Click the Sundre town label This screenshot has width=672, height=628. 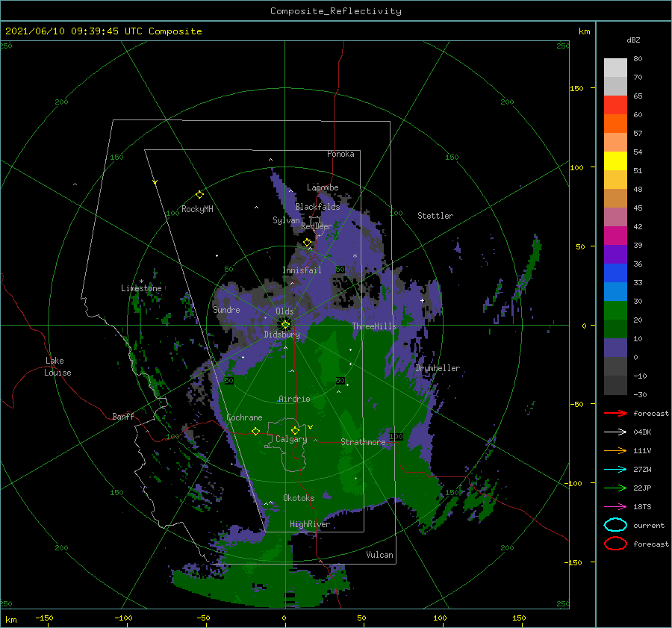pos(226,309)
